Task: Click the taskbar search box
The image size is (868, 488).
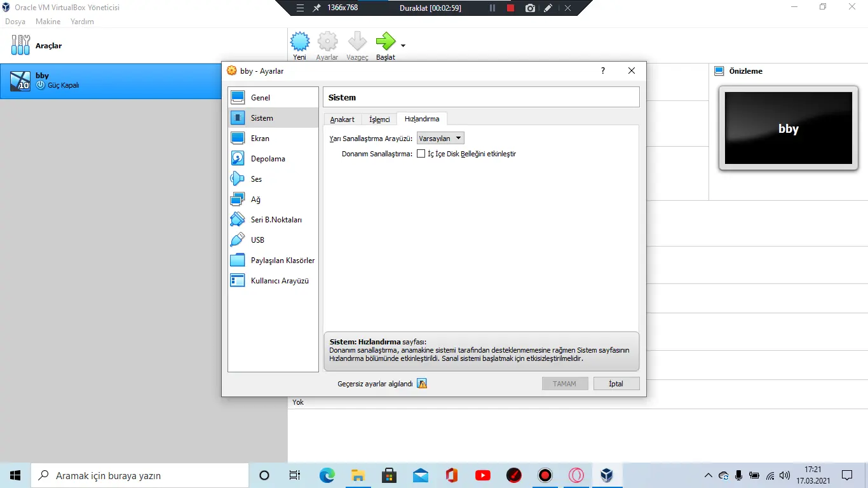Action: (x=140, y=475)
